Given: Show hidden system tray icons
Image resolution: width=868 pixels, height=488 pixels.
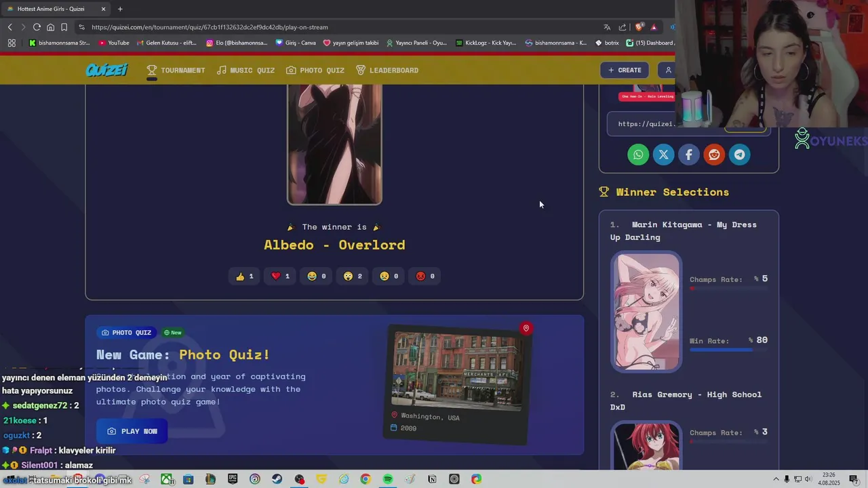Looking at the screenshot, I should click(776, 479).
